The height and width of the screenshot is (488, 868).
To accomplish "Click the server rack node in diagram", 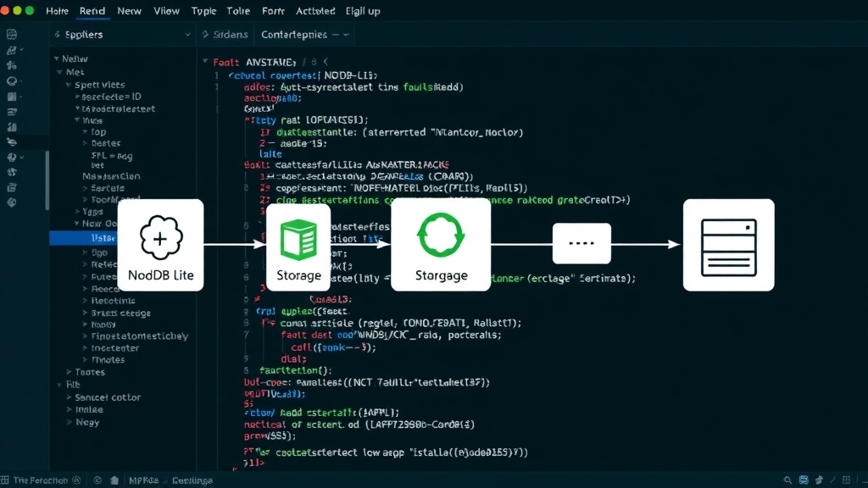I will pos(728,245).
